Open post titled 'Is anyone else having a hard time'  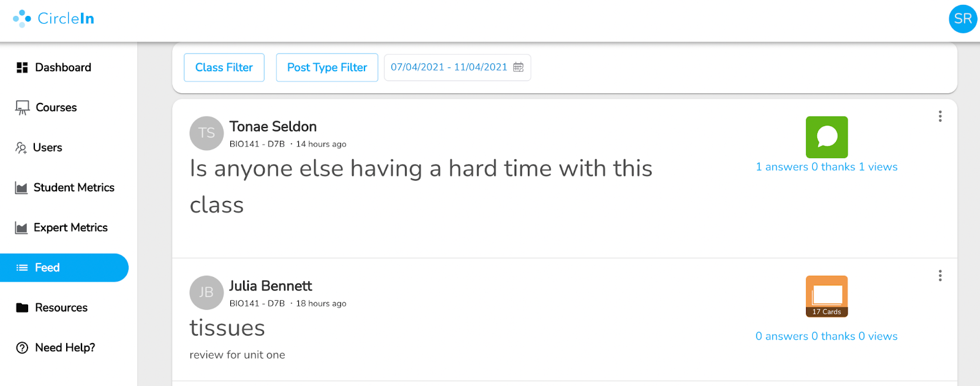(x=421, y=186)
